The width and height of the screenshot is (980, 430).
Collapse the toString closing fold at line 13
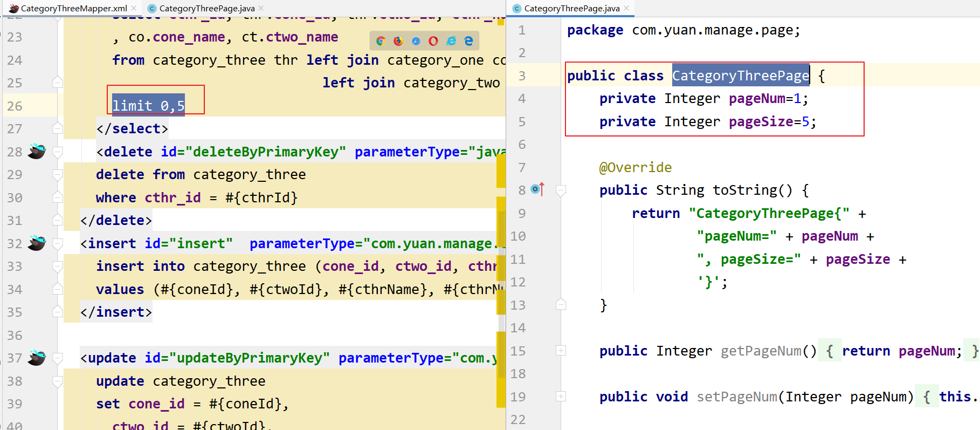(x=561, y=305)
